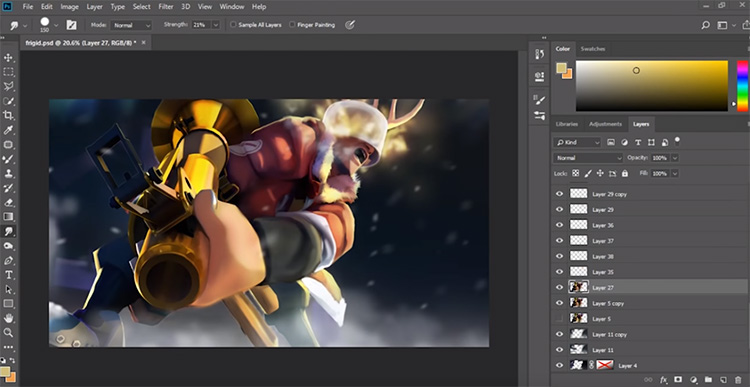Open layer Opacity dropdown arrow

click(x=675, y=158)
